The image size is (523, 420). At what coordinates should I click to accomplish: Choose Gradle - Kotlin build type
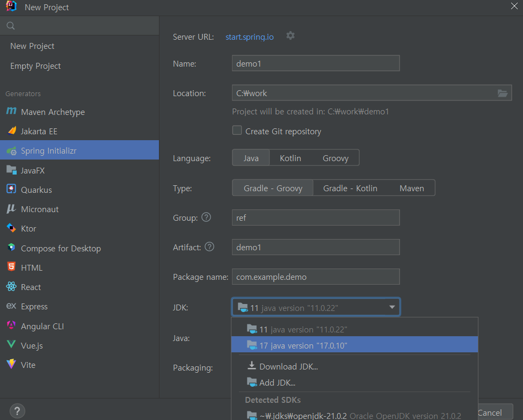tap(350, 188)
